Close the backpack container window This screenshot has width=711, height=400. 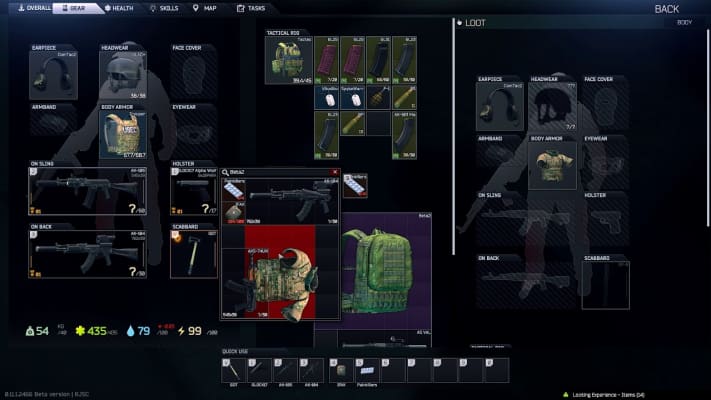tap(335, 172)
